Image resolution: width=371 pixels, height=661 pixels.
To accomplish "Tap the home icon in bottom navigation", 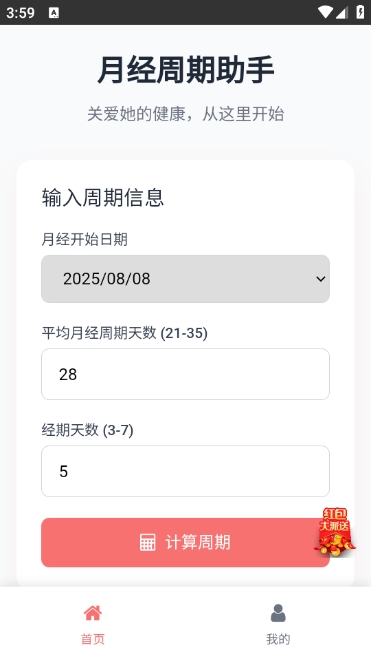I will click(x=93, y=613).
